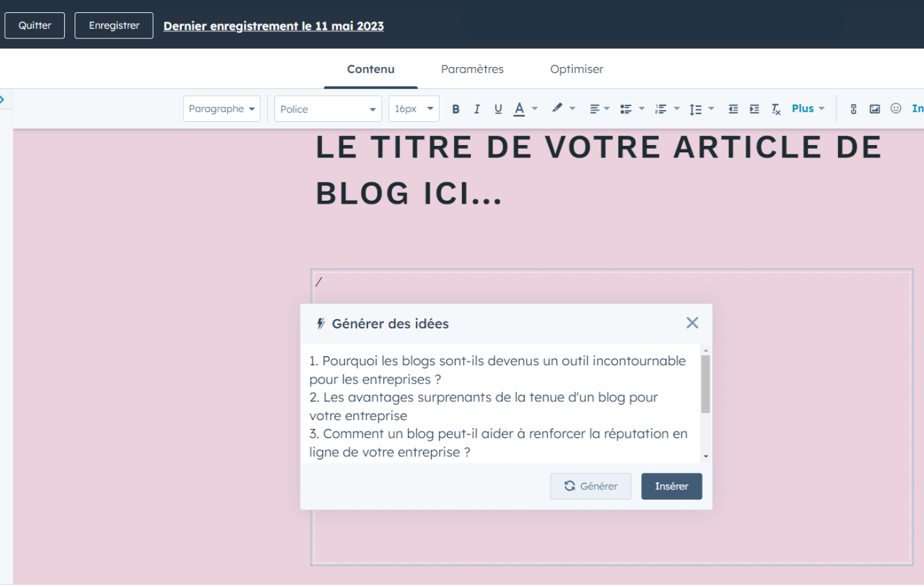Screen dimensions: 924x587
Task: Click the insert image icon
Action: point(875,109)
